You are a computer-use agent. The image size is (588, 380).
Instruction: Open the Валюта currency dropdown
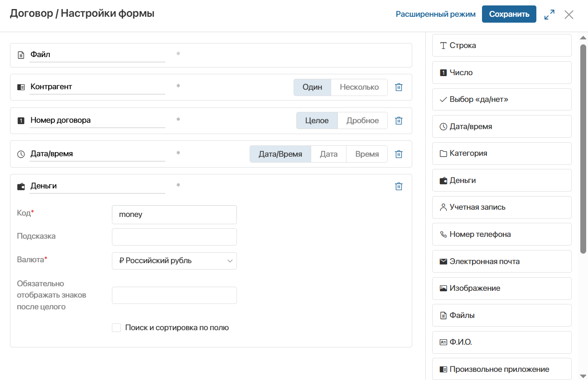coord(174,261)
